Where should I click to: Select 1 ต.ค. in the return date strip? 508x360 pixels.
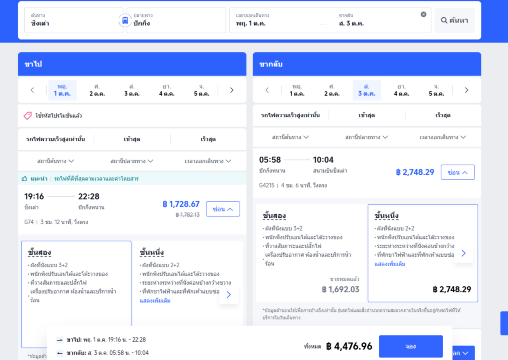tap(297, 90)
